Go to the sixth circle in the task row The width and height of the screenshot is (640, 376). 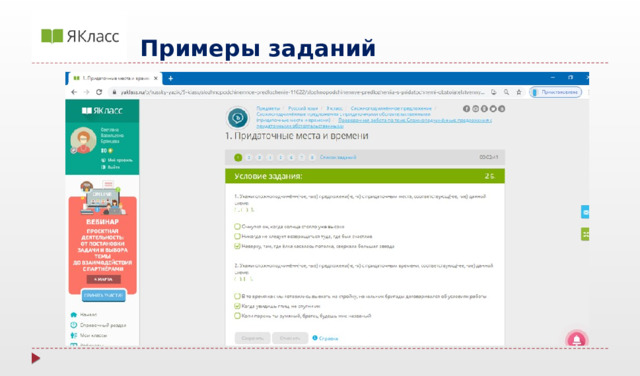(x=291, y=157)
